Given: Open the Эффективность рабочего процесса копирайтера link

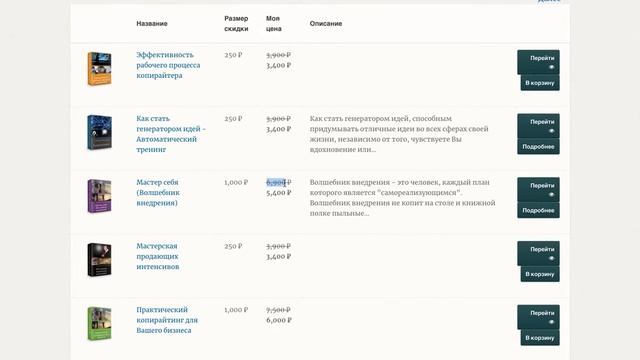Looking at the screenshot, I should tap(168, 65).
